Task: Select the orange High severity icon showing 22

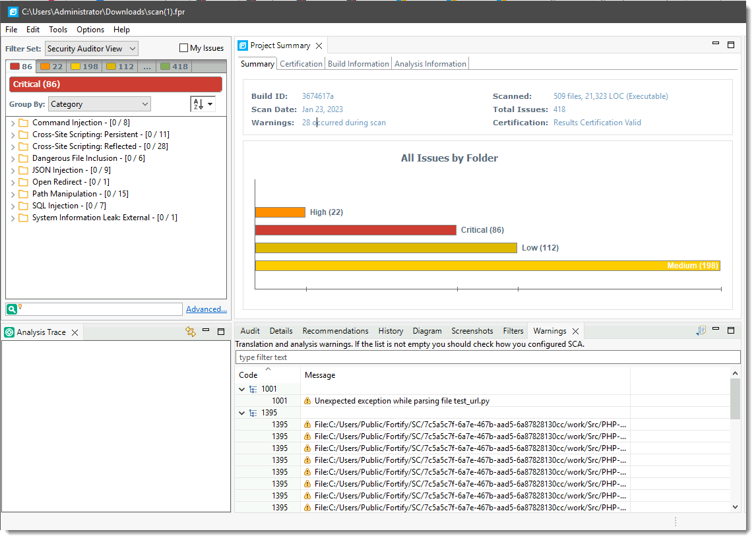Action: [x=45, y=66]
